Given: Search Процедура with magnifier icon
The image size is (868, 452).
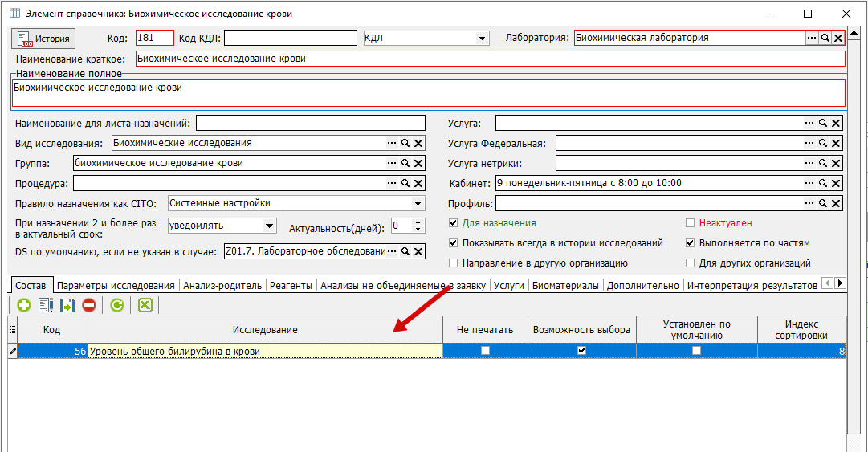Looking at the screenshot, I should 405,183.
